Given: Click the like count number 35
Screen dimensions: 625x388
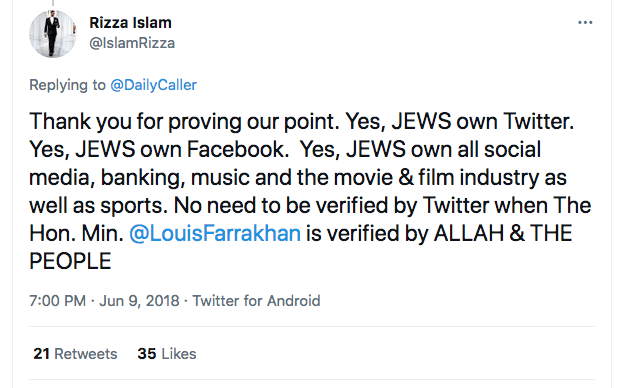Looking at the screenshot, I should [x=147, y=354].
